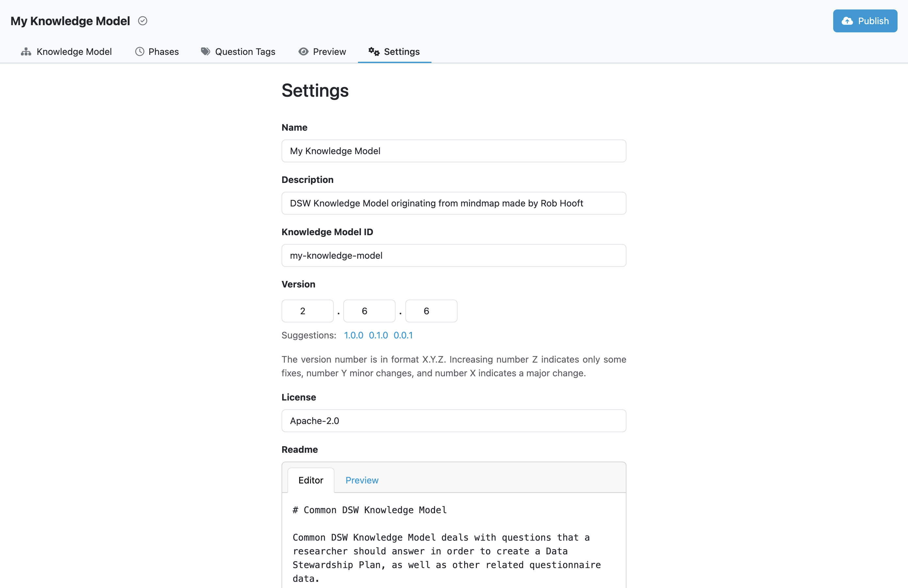Focus the Name input field
908x588 pixels.
[x=454, y=151]
